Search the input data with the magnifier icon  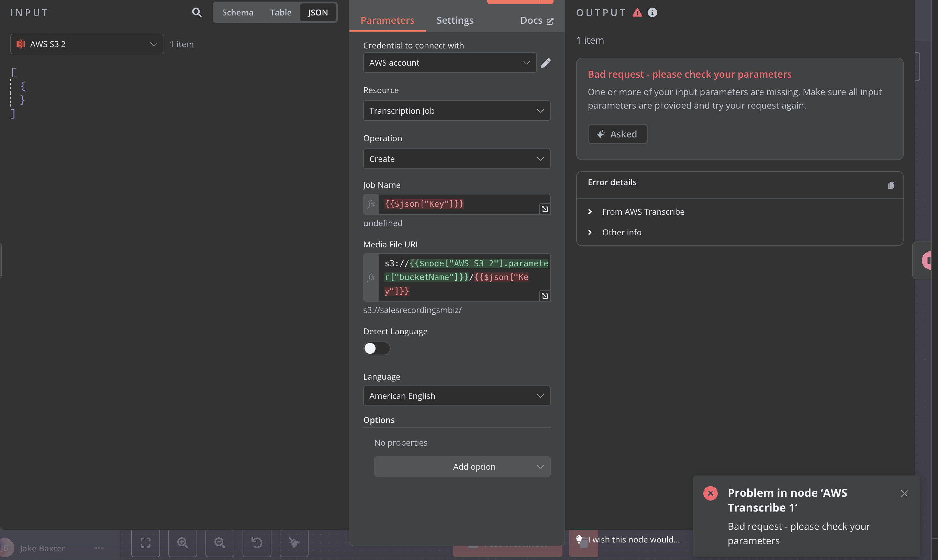[197, 12]
